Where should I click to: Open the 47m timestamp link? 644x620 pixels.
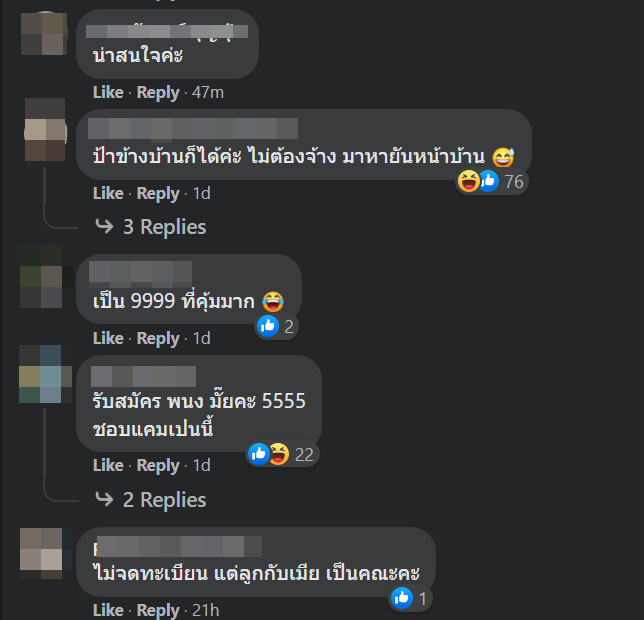tap(208, 92)
